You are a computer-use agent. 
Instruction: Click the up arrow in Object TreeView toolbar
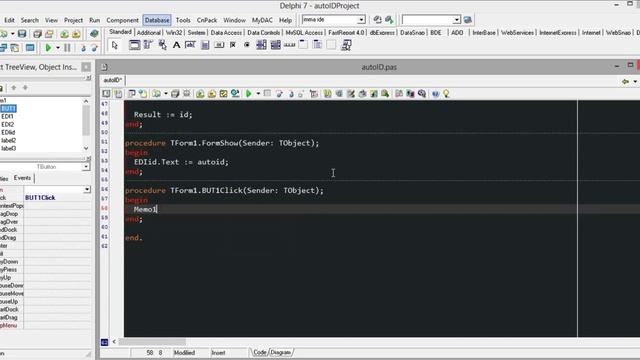pos(14,88)
